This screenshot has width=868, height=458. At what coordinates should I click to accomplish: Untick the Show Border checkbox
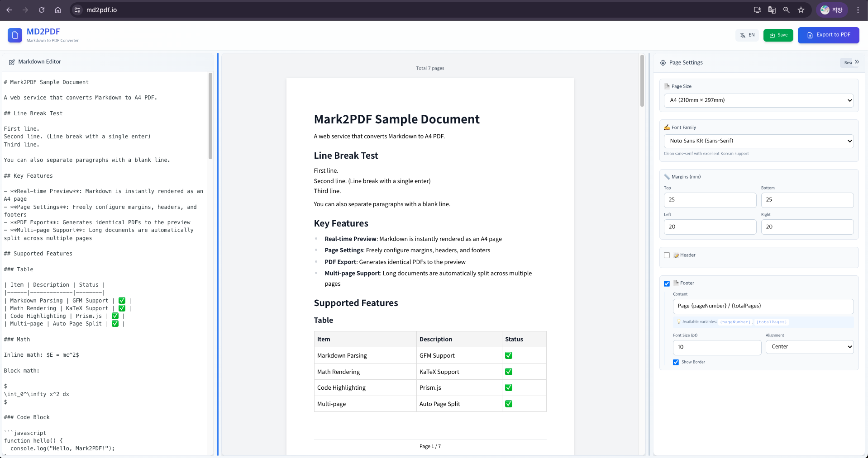point(676,362)
